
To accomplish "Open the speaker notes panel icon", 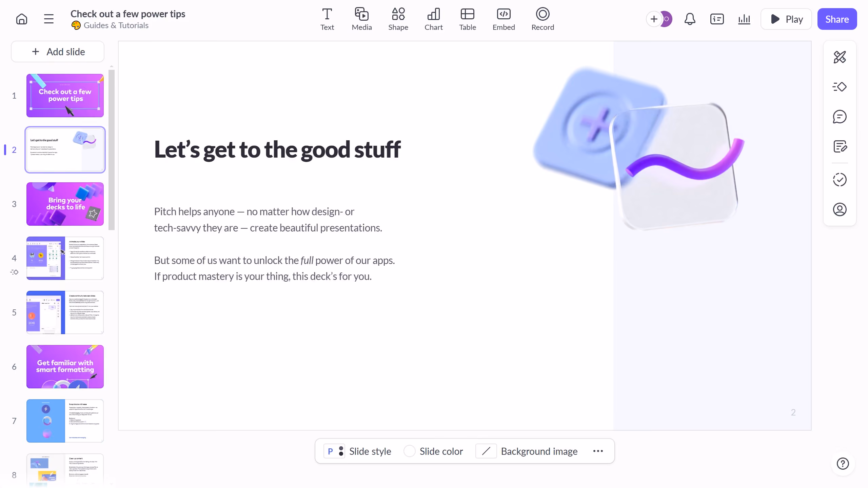I will [717, 19].
